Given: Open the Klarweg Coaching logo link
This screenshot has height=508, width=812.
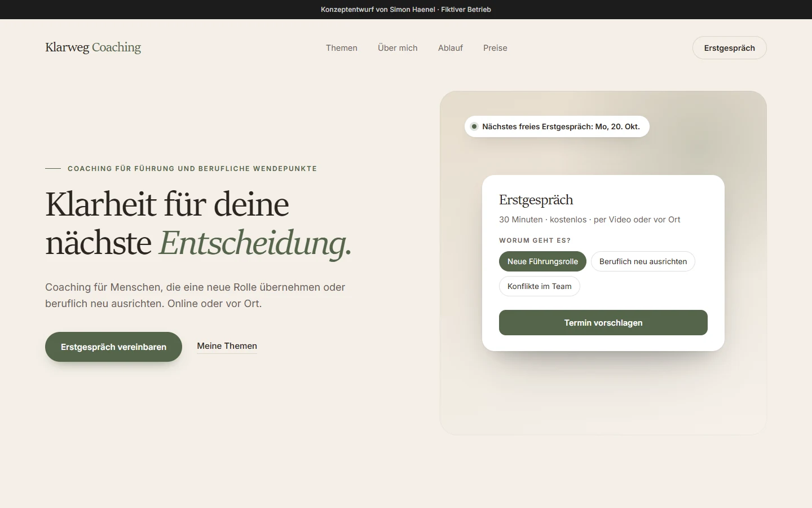Looking at the screenshot, I should click(x=93, y=47).
